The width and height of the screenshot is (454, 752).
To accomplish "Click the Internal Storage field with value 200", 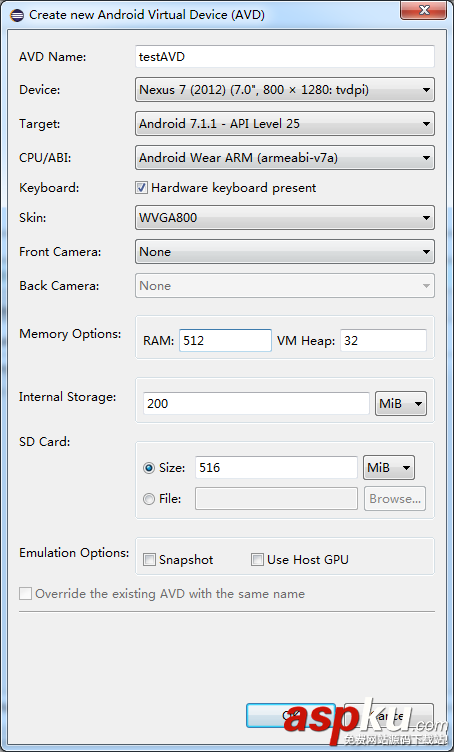I will click(x=256, y=403).
